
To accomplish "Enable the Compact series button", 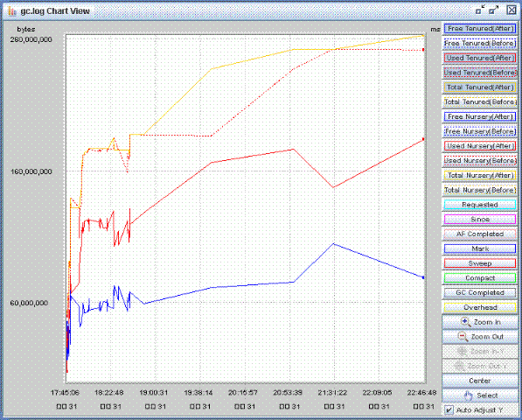I will (x=480, y=277).
